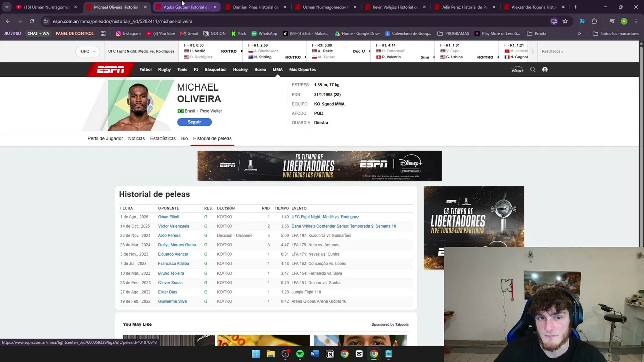Open the ESPN user profile icon

545,70
